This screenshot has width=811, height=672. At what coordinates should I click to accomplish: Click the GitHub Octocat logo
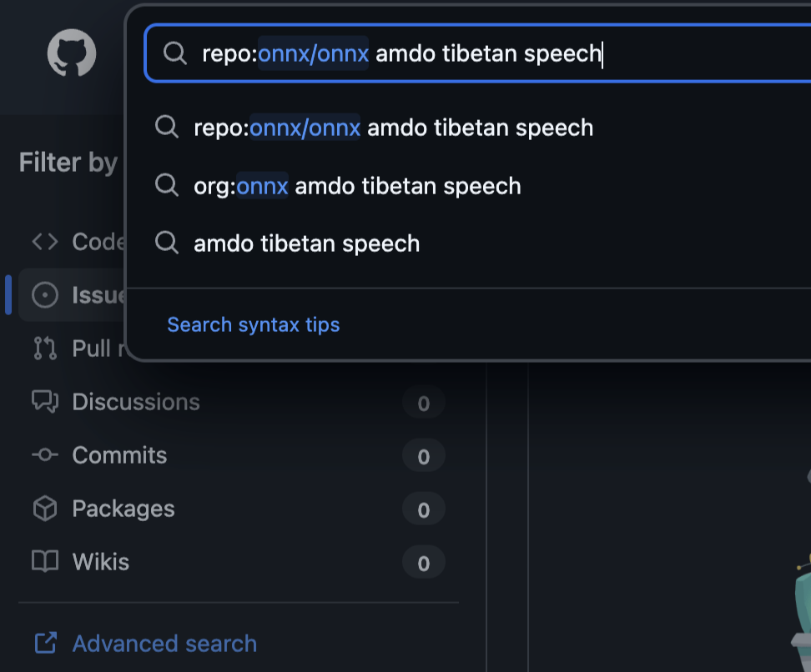tap(72, 53)
